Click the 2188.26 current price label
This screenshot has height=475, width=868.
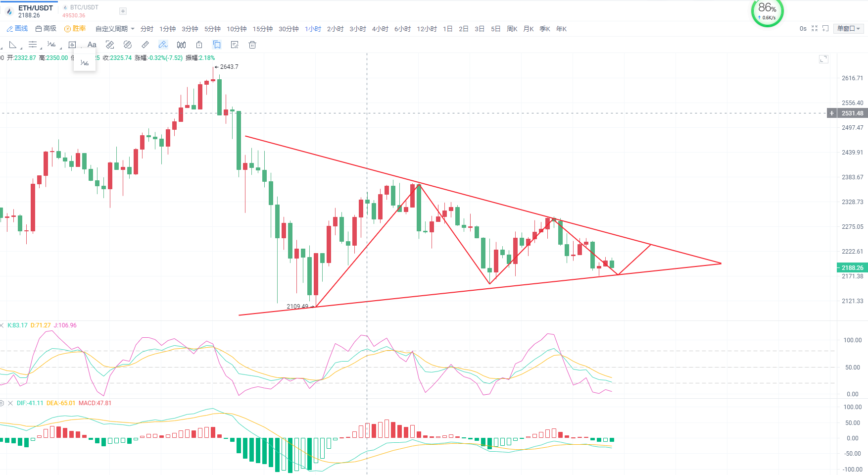(852, 267)
